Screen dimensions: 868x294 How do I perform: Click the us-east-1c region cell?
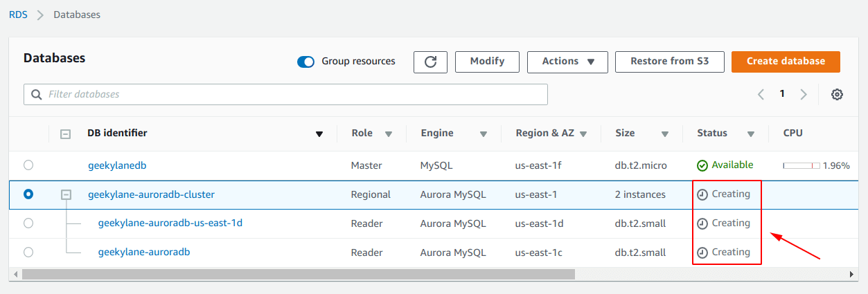point(540,252)
